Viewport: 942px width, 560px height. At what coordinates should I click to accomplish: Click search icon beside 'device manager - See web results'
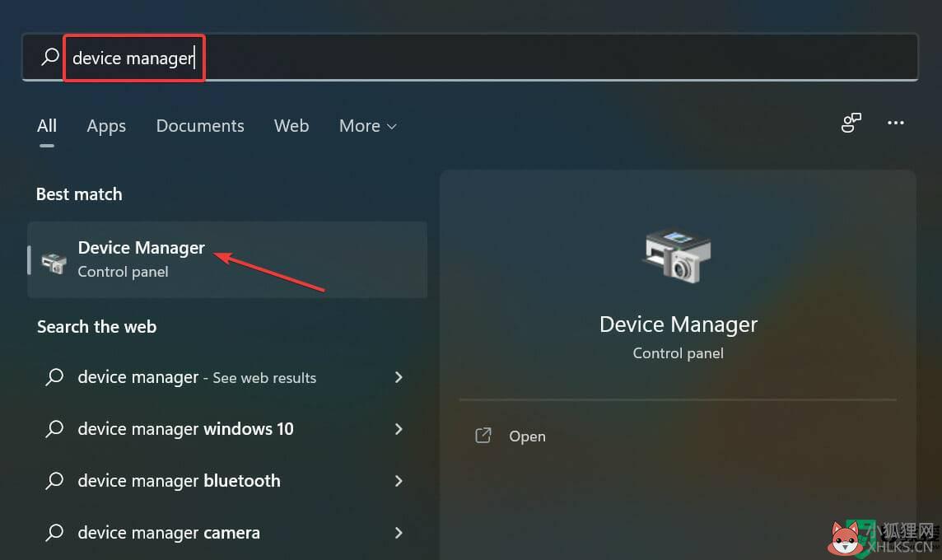click(54, 377)
